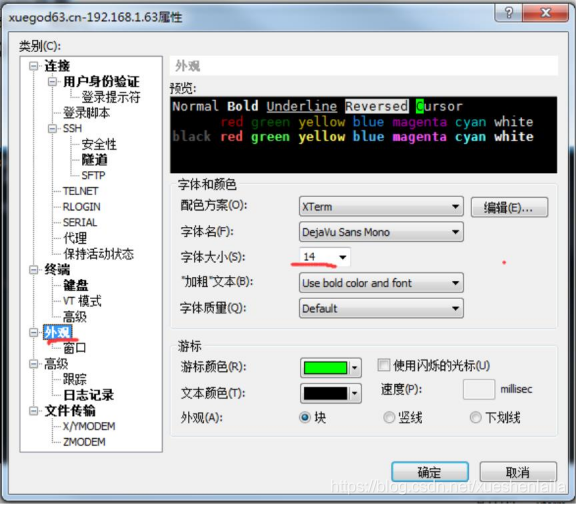Image resolution: width=576 pixels, height=505 pixels.
Task: Select 键盘 under 终端
Action: (76, 285)
